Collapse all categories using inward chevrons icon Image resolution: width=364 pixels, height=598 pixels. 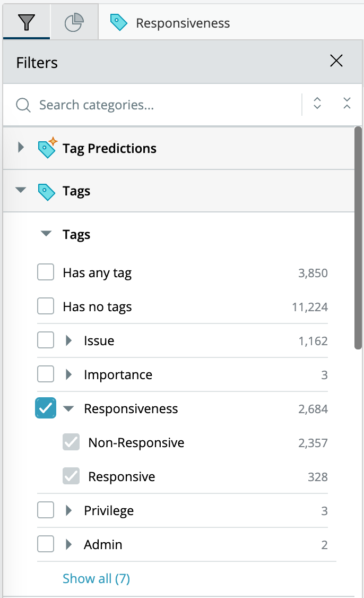click(347, 103)
